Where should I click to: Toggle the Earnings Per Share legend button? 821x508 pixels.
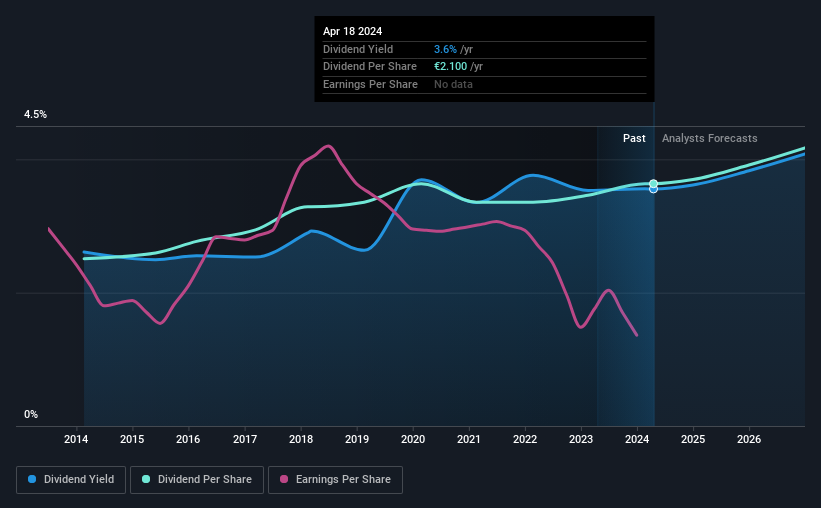click(x=335, y=480)
